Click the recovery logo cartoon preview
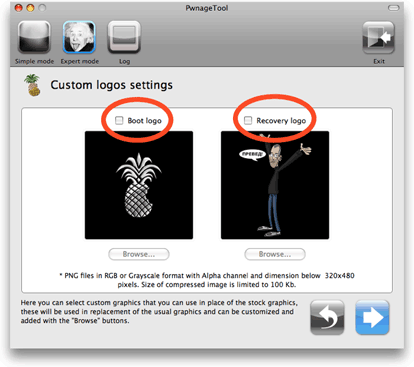This screenshot has height=367, width=414. (x=275, y=185)
